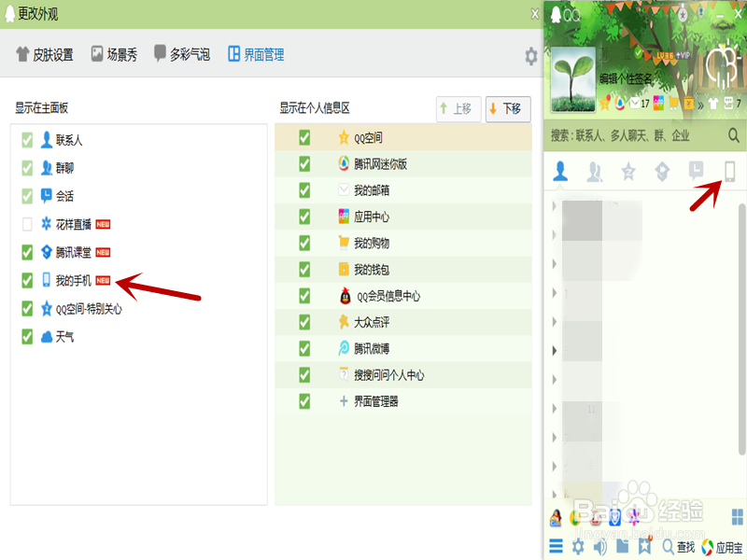Image resolution: width=747 pixels, height=560 pixels.
Task: Switch to 多彩气泡 tab
Action: coord(182,54)
